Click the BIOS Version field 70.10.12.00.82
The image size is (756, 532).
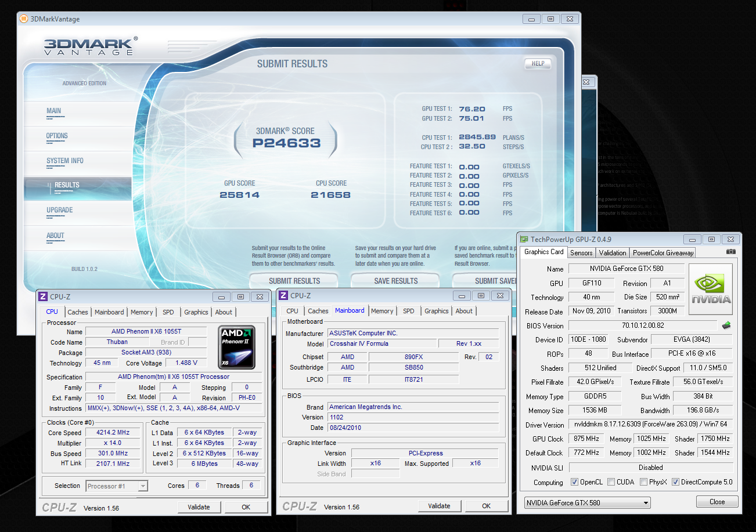tap(643, 326)
